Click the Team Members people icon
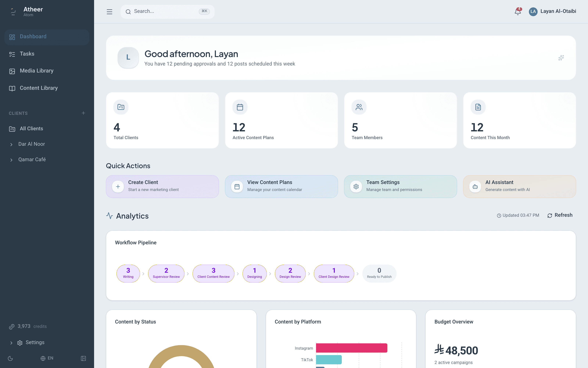The width and height of the screenshot is (588, 368). 359,107
